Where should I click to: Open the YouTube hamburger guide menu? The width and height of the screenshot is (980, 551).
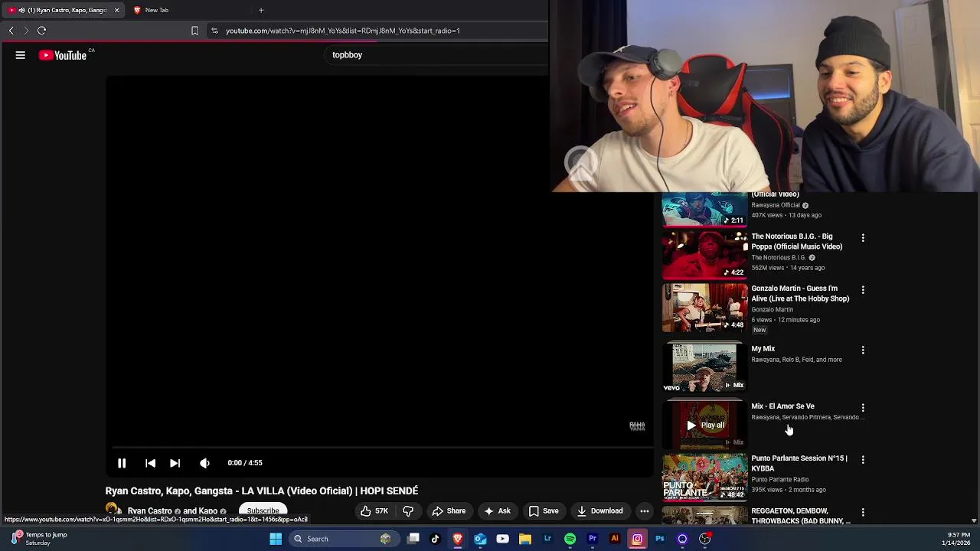point(21,55)
